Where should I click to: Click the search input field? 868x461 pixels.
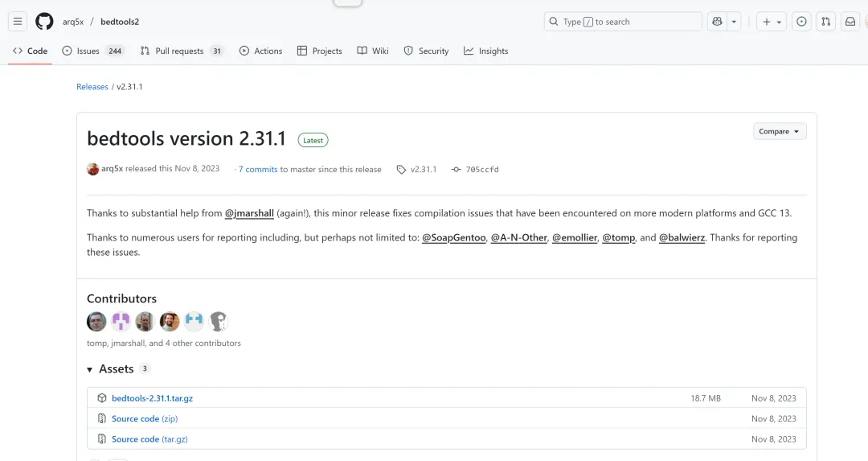tap(623, 22)
